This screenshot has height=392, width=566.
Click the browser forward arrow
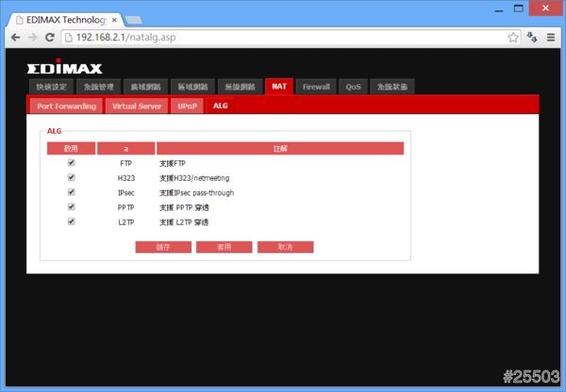coord(32,37)
